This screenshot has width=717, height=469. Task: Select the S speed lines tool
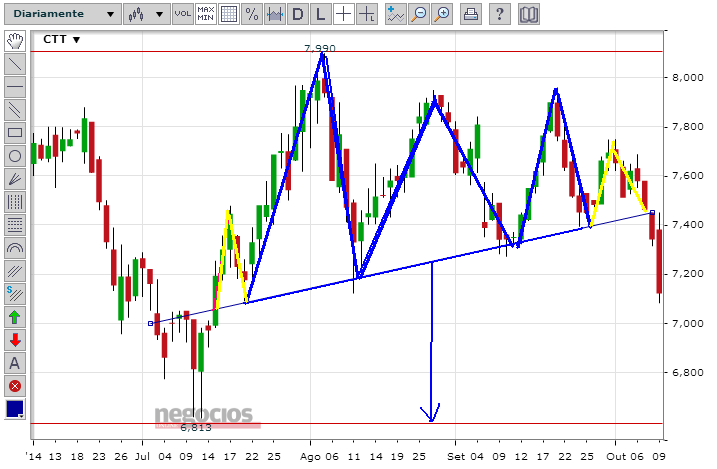[x=15, y=294]
